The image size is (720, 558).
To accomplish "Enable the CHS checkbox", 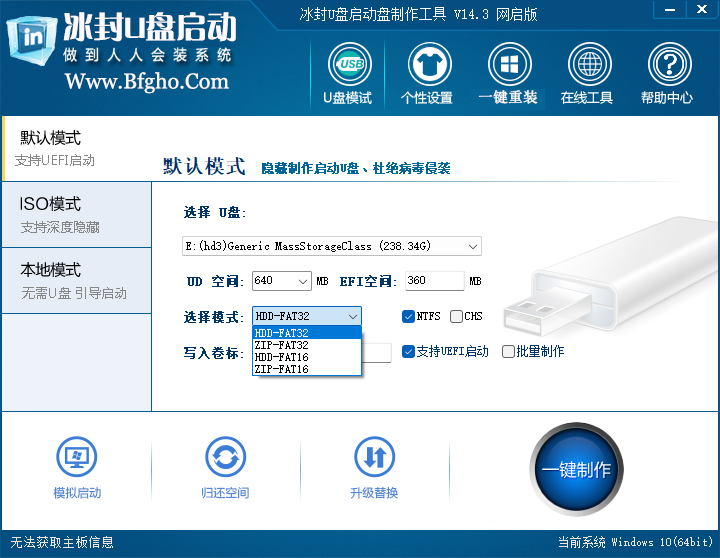I will coord(456,316).
